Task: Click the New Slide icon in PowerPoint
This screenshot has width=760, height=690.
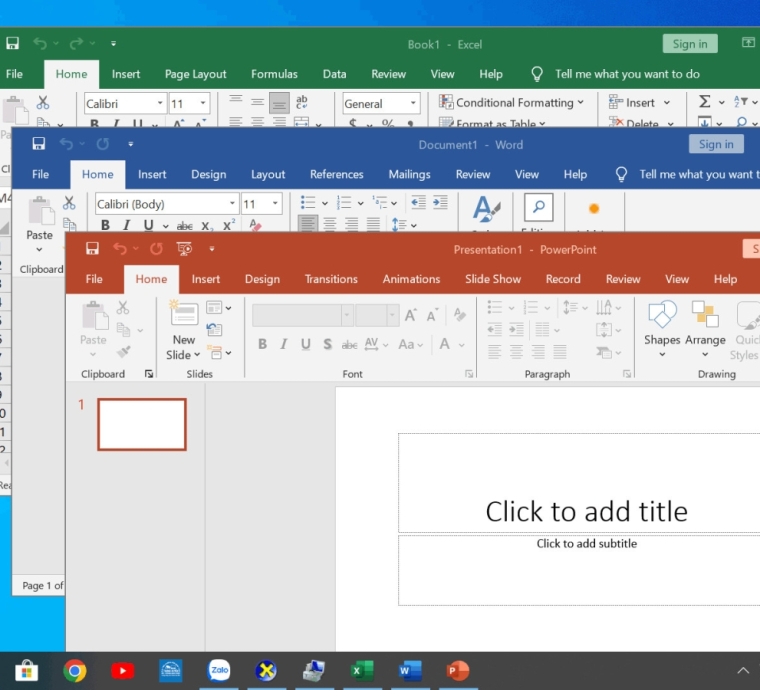Action: tap(184, 314)
